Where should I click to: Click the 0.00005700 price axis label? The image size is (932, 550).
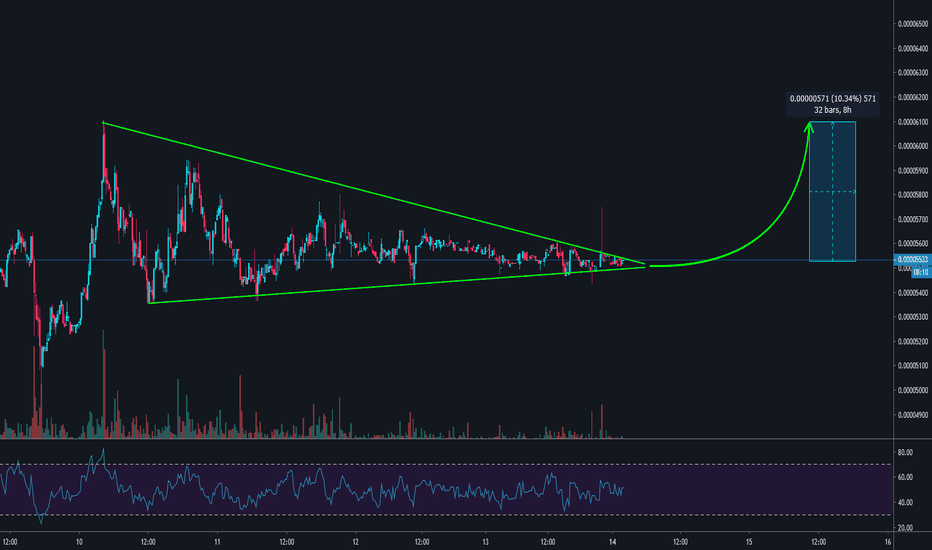point(913,219)
